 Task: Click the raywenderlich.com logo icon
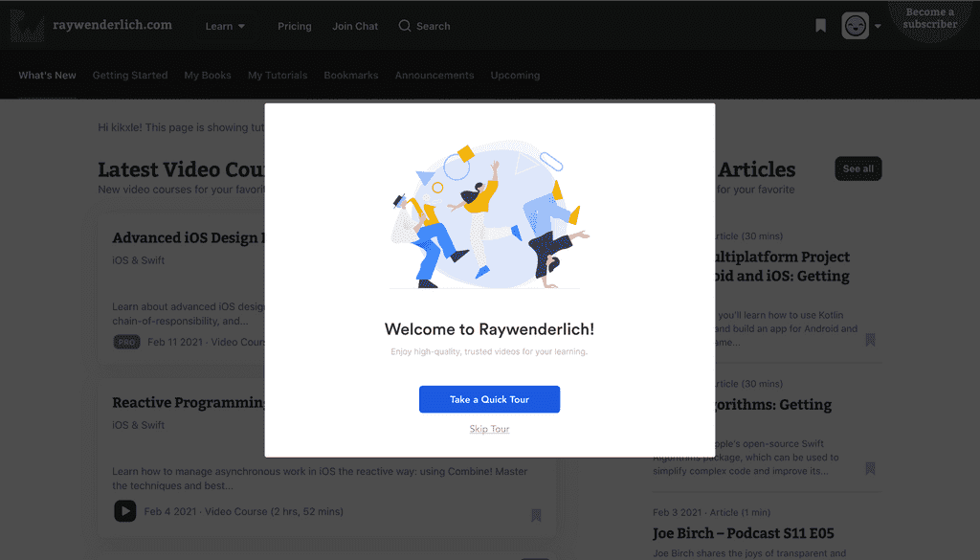[x=27, y=26]
